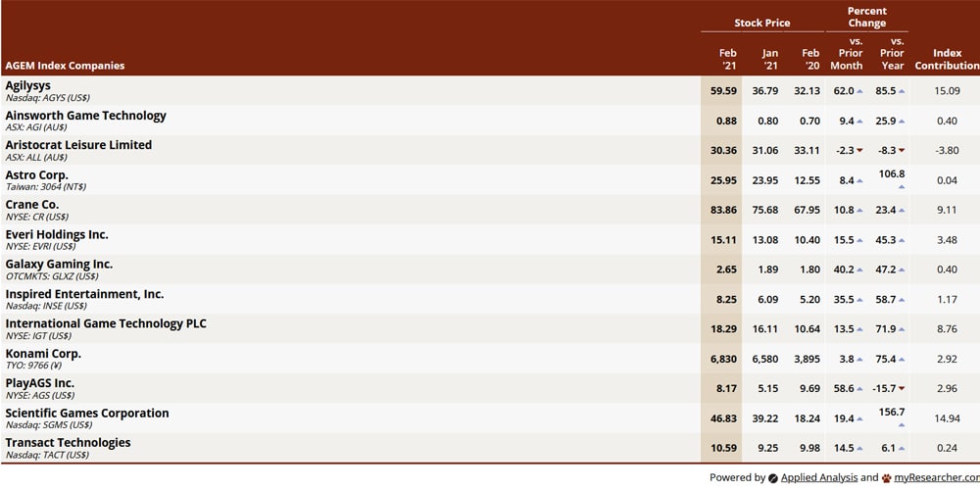Click Everi up arrow beside 15.5

[x=860, y=240]
